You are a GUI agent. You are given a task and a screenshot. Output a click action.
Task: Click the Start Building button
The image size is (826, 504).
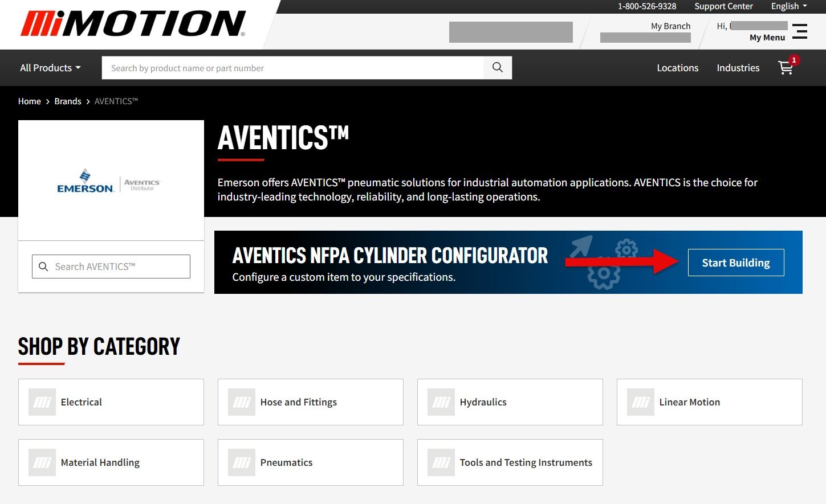(x=735, y=263)
